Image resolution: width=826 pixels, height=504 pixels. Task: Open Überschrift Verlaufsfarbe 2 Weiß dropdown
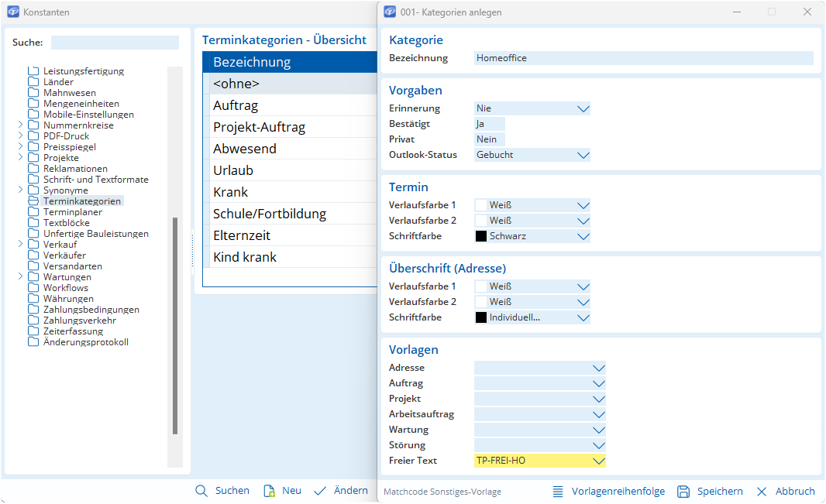pyautogui.click(x=583, y=303)
